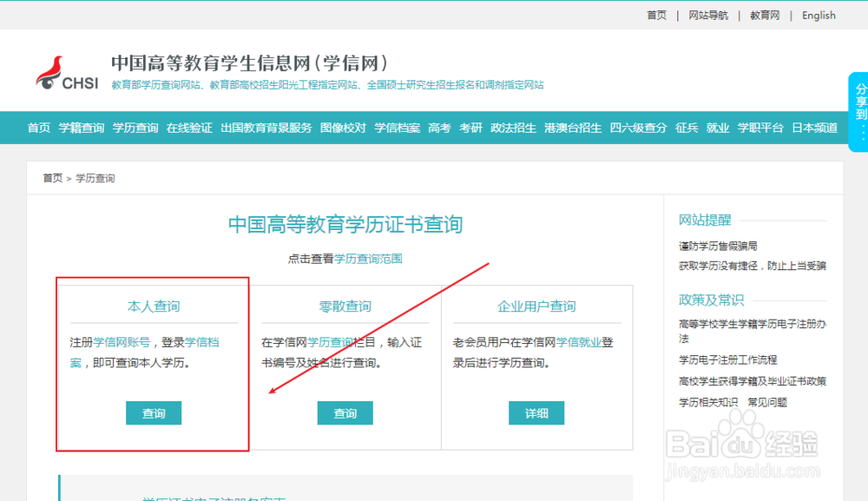This screenshot has height=501, width=868.
Task: Open 港澳台招生 menu item
Action: click(x=573, y=128)
